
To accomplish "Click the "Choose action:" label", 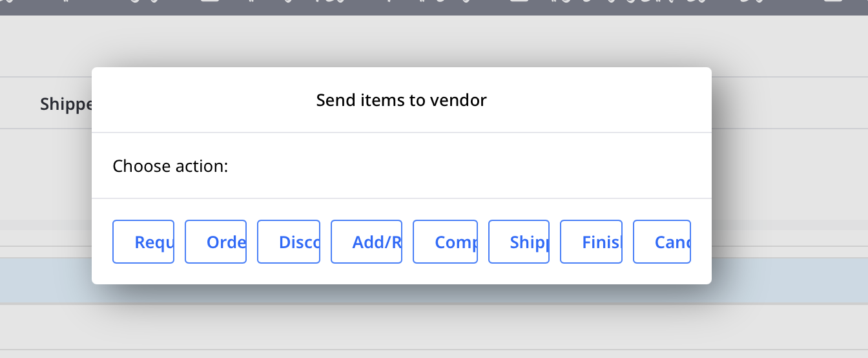I will point(170,166).
